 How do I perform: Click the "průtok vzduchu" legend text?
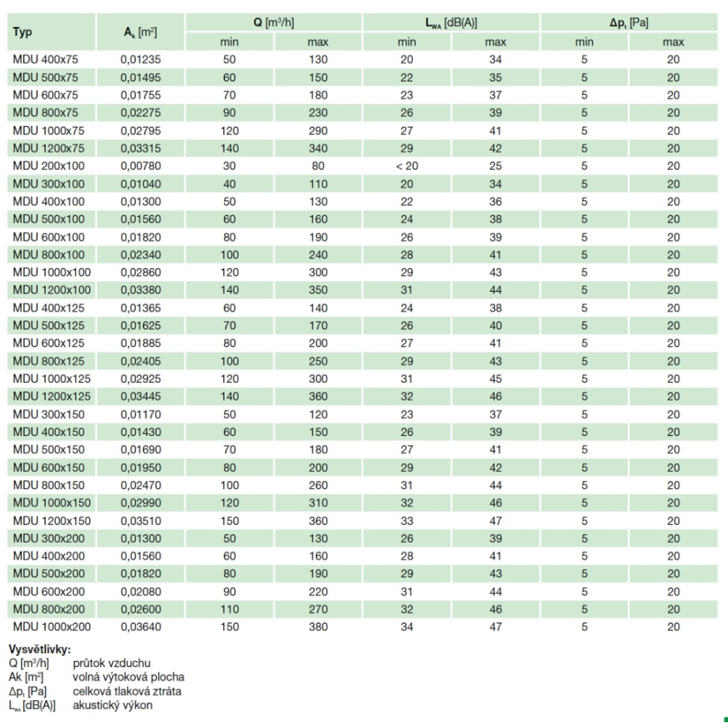110,662
